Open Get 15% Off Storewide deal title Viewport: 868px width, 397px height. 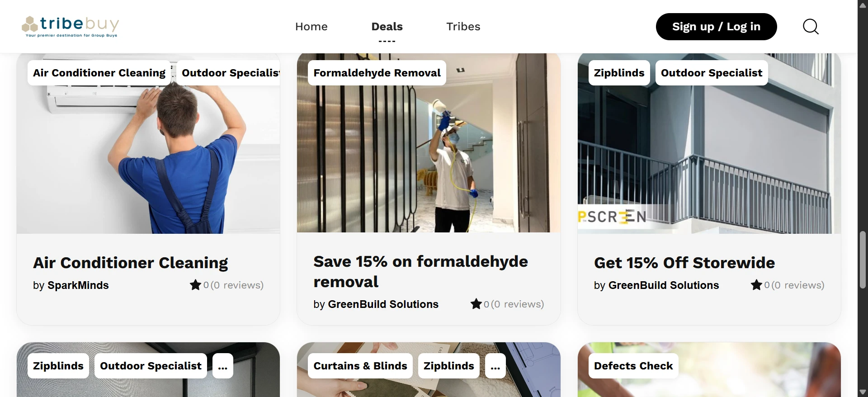point(684,263)
